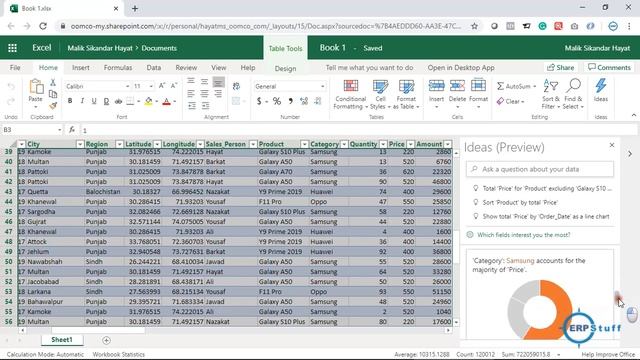Screen dimensions: 640x360
Task: Open a new browser tab
Action: (135, 8)
